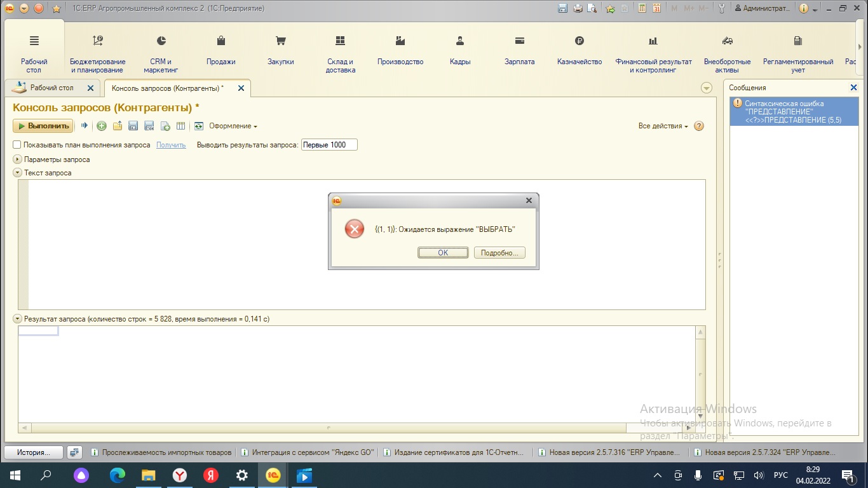Click the favorites star icon in title bar
The height and width of the screenshot is (488, 868).
(x=56, y=8)
